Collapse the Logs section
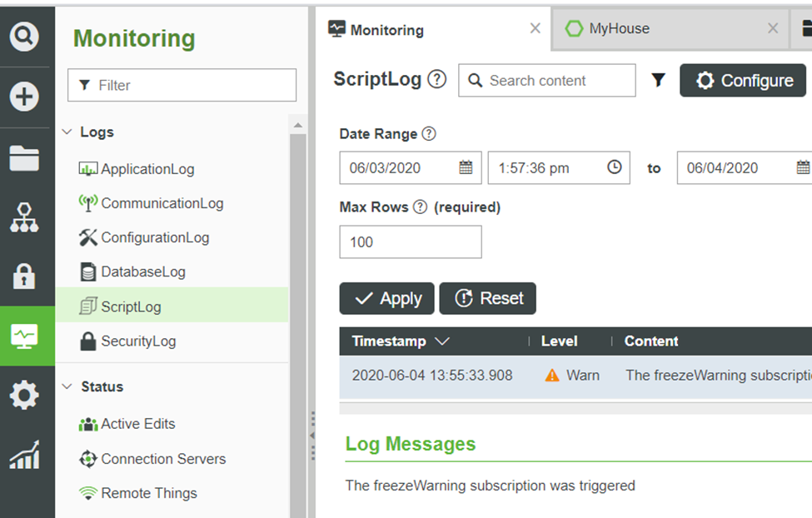 (x=67, y=132)
